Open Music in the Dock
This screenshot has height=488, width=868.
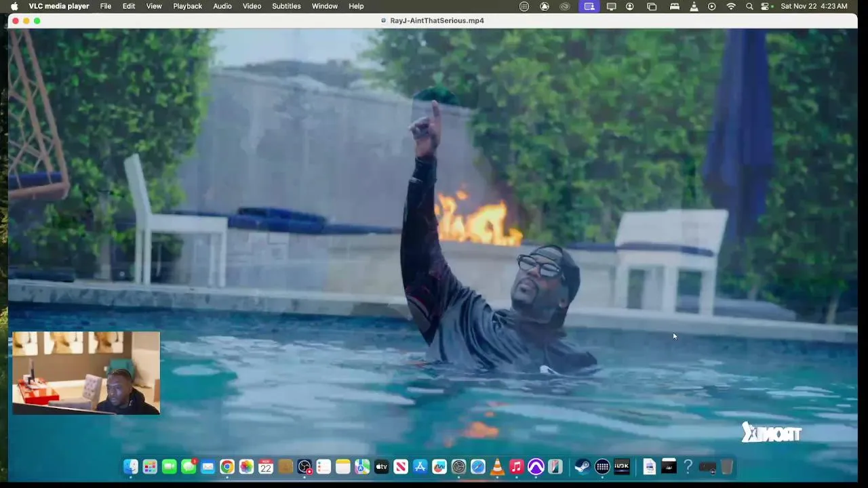[516, 466]
